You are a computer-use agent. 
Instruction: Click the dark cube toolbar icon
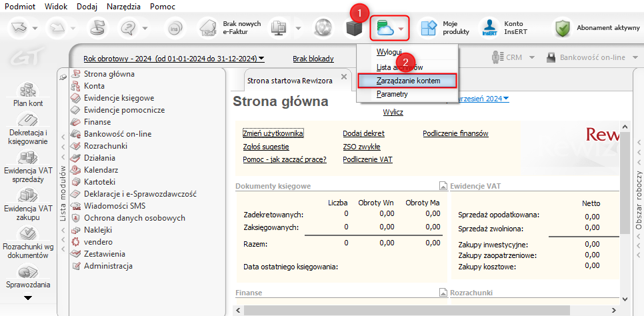tap(353, 29)
